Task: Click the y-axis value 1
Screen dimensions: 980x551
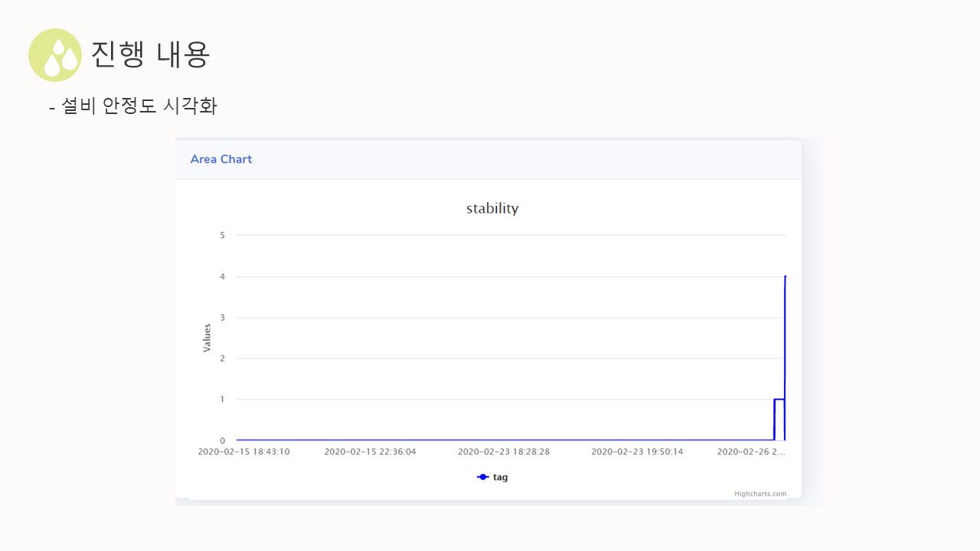Action: coord(222,399)
